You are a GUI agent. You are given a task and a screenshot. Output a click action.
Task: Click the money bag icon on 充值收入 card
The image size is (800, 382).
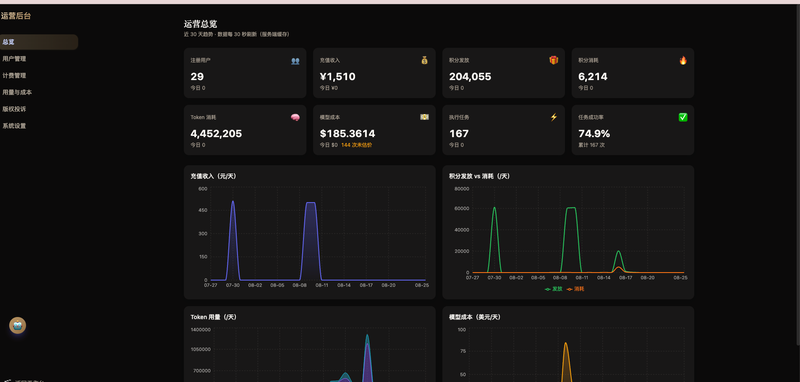pos(424,60)
